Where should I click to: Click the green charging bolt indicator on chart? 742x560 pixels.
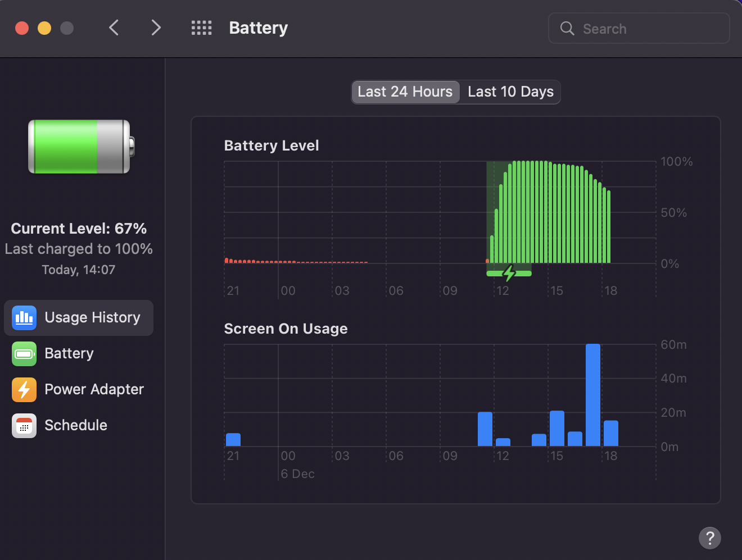click(x=509, y=274)
